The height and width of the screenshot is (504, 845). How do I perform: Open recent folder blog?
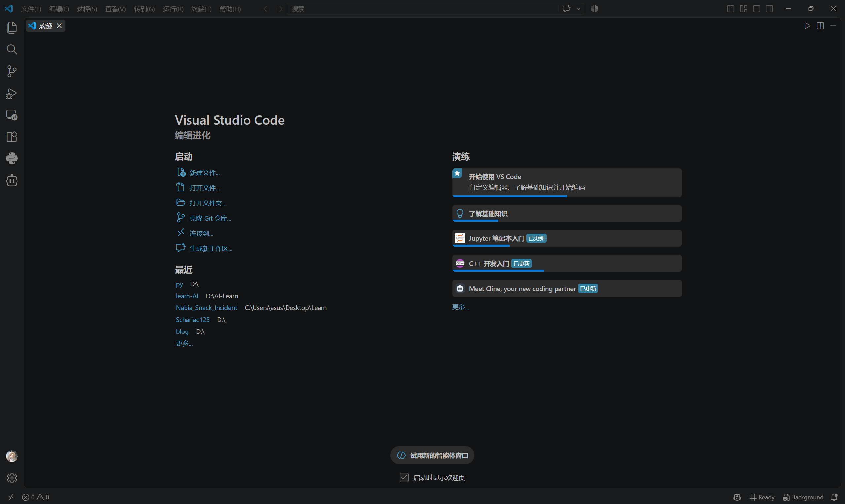182,331
